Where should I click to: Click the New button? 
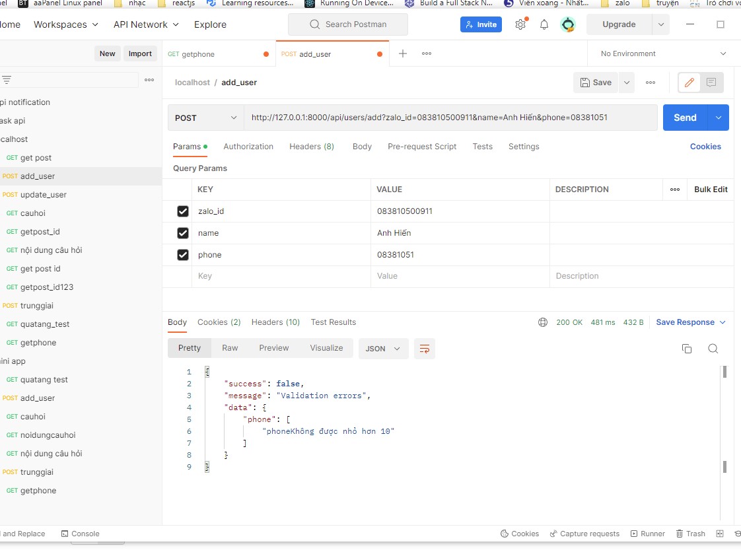point(107,53)
